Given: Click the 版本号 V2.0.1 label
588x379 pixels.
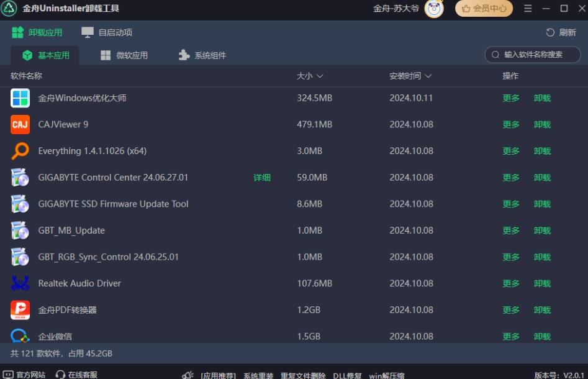Looking at the screenshot, I should [559, 375].
